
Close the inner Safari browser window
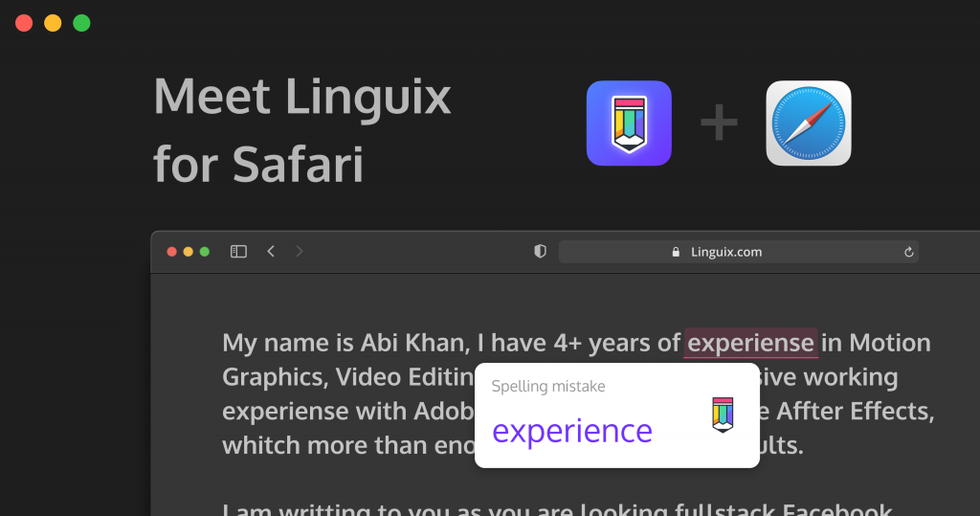[x=172, y=252]
